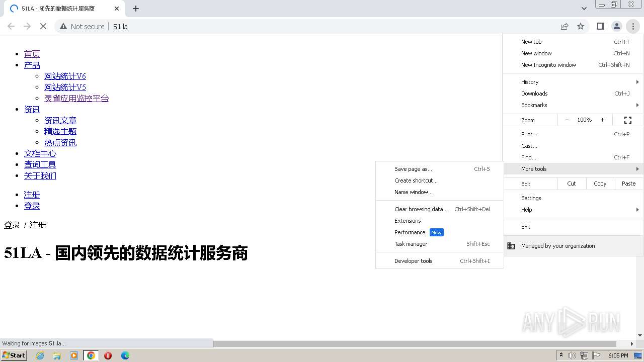Bookmark this page with the star icon
644x362 pixels.
(x=581, y=26)
